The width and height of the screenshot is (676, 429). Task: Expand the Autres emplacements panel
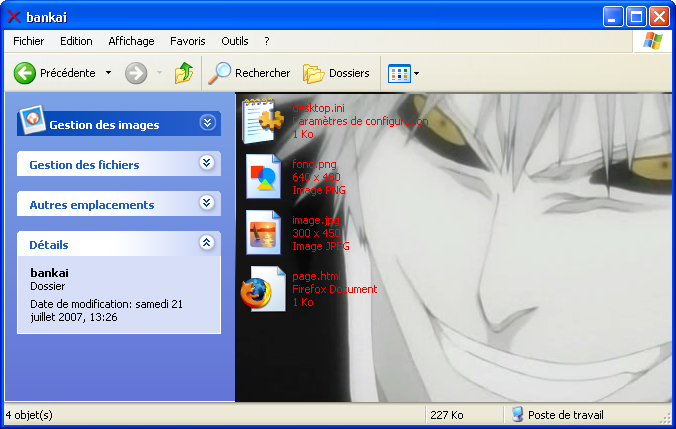[x=207, y=203]
